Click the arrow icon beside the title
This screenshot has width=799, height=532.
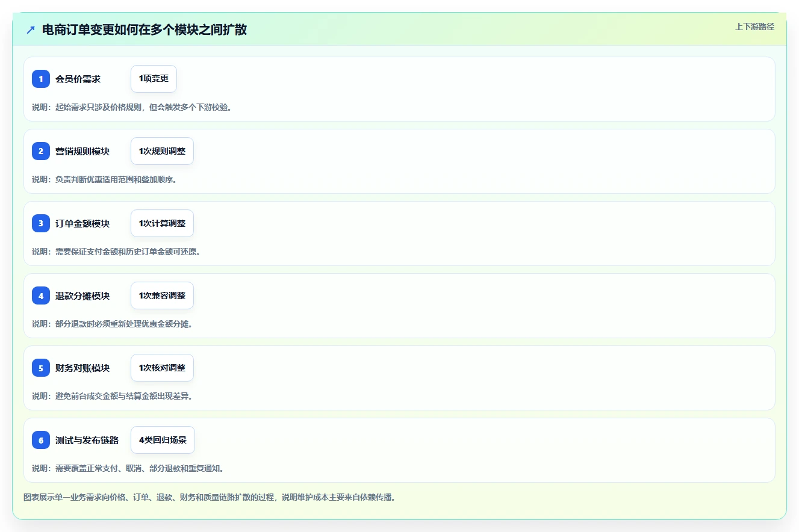pos(31,29)
